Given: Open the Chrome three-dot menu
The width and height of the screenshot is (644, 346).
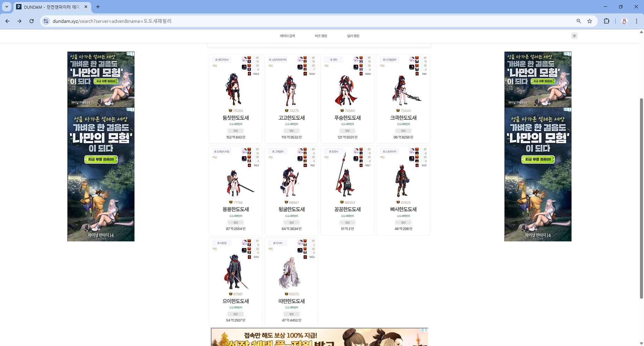Looking at the screenshot, I should tap(636, 21).
